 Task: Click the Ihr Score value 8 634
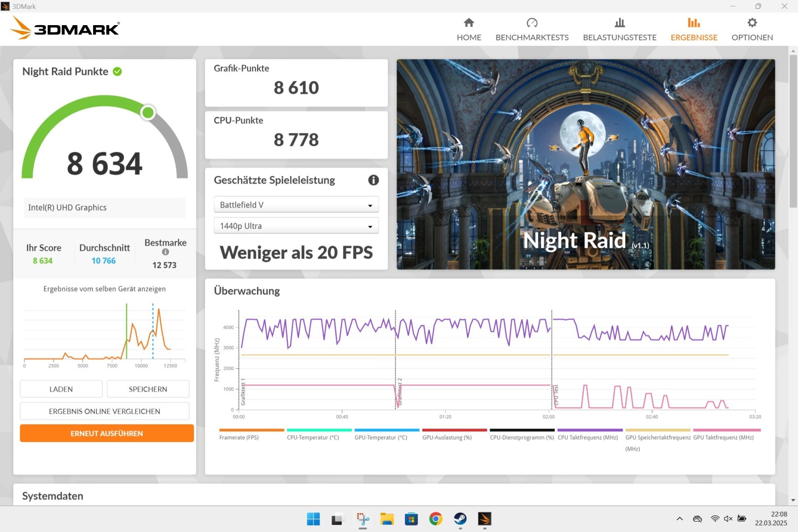(43, 261)
